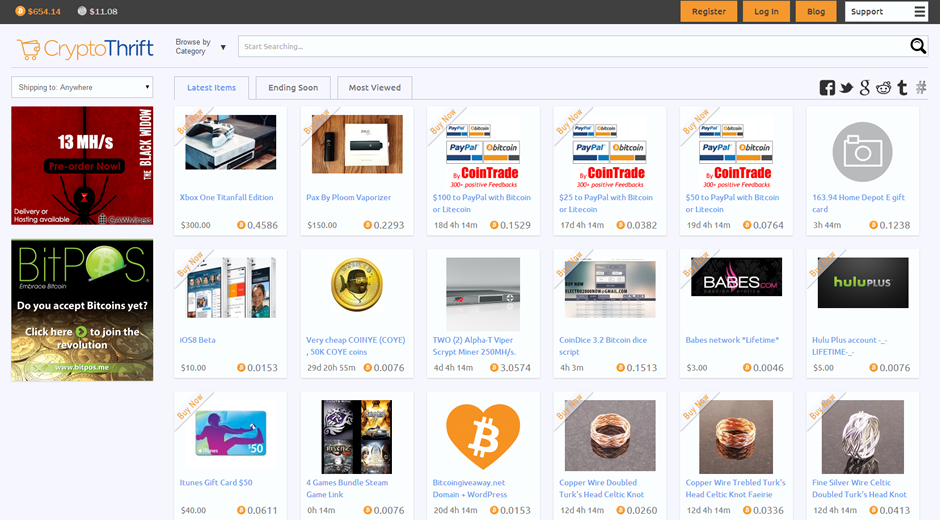Click the hulu PLUS logo thumbnail
The width and height of the screenshot is (940, 520).
863,282
